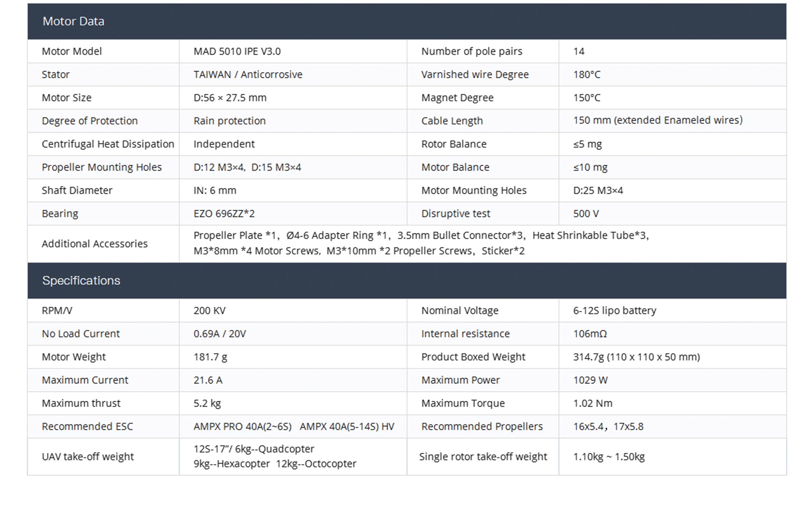Select the 200 KV value cell

pyautogui.click(x=209, y=311)
